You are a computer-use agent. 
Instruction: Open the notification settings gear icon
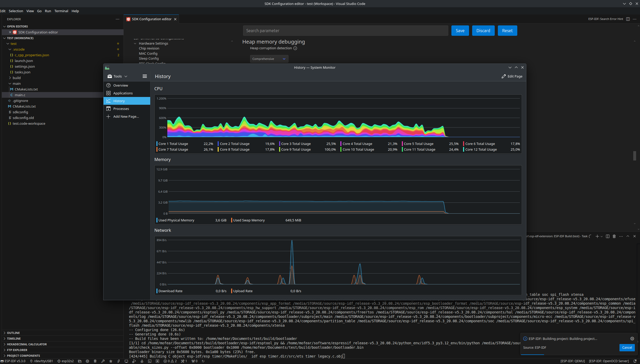[632, 339]
